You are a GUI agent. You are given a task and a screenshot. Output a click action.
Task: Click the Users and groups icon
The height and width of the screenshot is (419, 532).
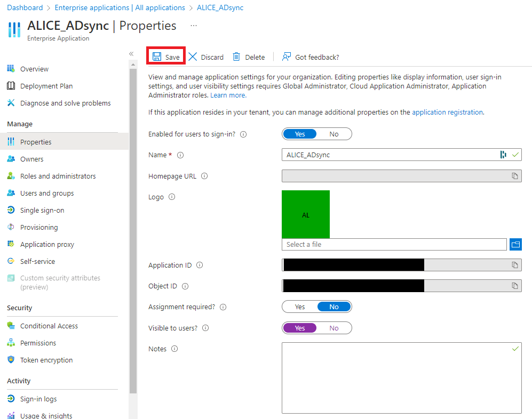tap(11, 192)
